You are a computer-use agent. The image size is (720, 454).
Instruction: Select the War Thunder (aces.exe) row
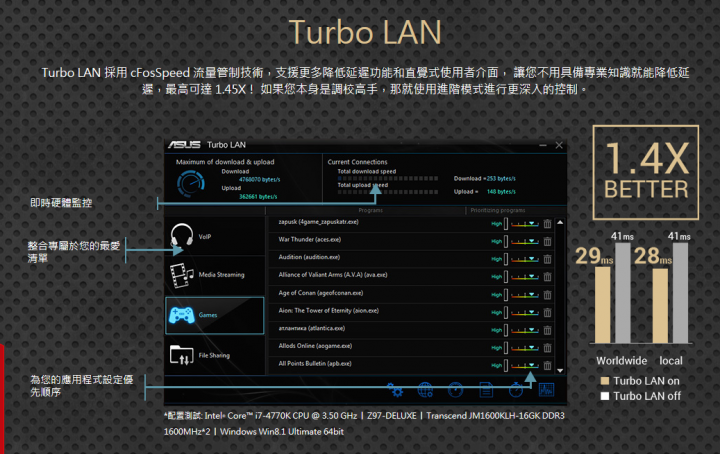pyautogui.click(x=411, y=241)
